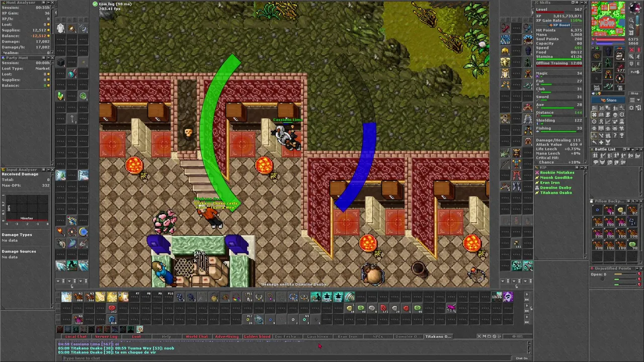Click Damage Types heading in Input Analyser
This screenshot has height=362, width=644.
(17, 235)
